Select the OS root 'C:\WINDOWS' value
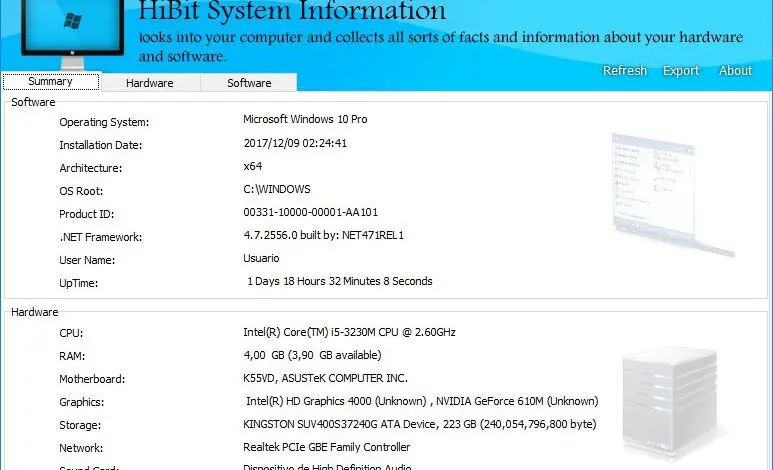Image resolution: width=773 pixels, height=470 pixels. click(x=277, y=189)
